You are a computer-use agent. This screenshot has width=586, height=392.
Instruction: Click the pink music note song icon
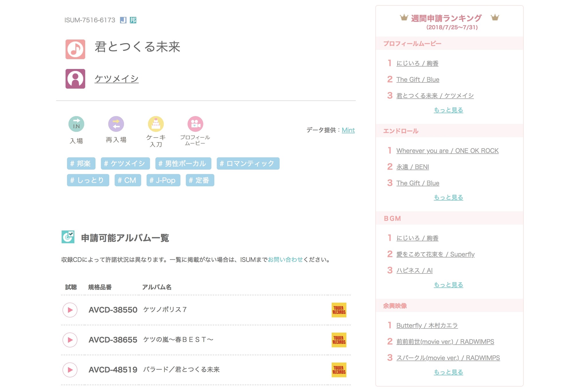point(75,49)
